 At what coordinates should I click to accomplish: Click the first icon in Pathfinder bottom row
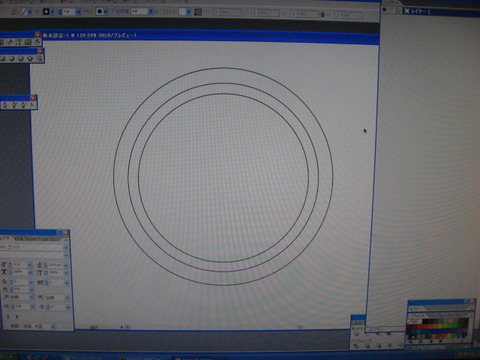[355, 346]
